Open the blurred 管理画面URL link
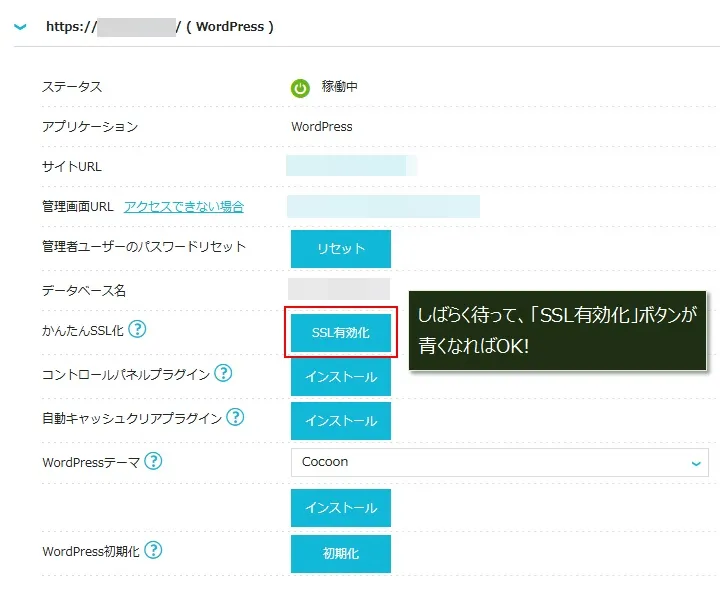720x595 pixels. pyautogui.click(x=383, y=207)
